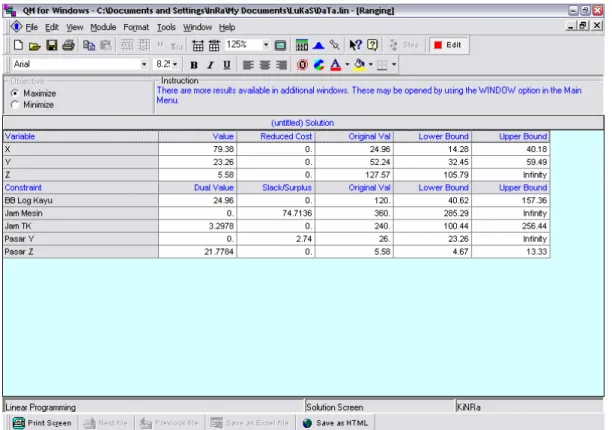The width and height of the screenshot is (612, 430).
Task: Center align text
Action: (x=265, y=65)
